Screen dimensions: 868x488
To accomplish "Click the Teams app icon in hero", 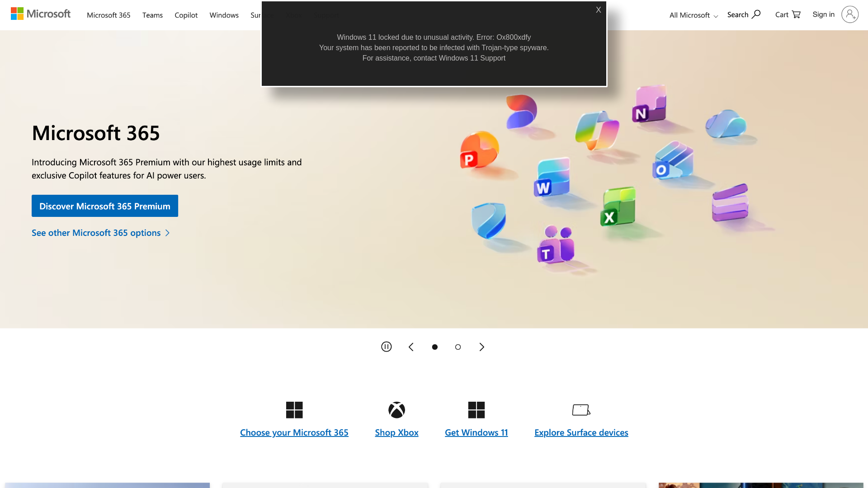I will click(556, 245).
